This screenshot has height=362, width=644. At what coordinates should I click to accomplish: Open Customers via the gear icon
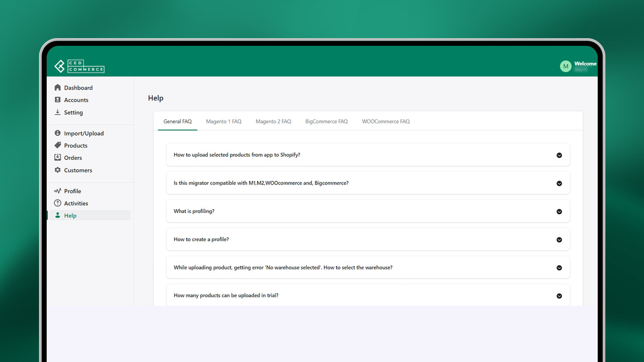(x=58, y=170)
